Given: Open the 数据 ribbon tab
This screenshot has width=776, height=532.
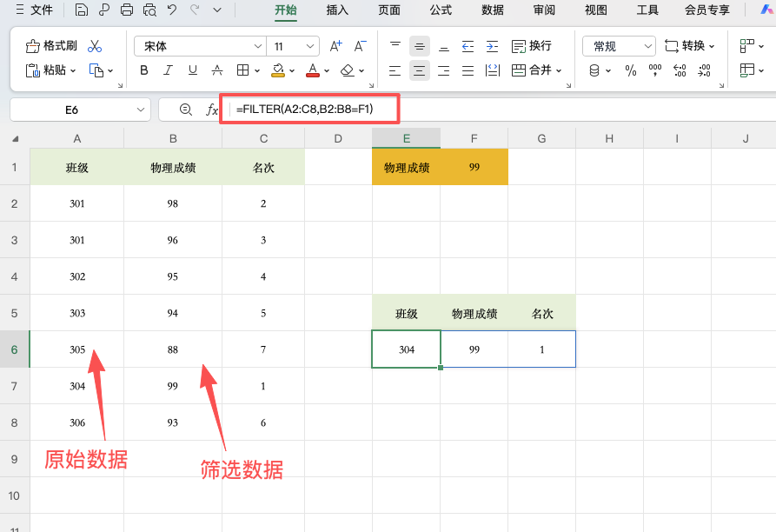Looking at the screenshot, I should click(x=492, y=10).
